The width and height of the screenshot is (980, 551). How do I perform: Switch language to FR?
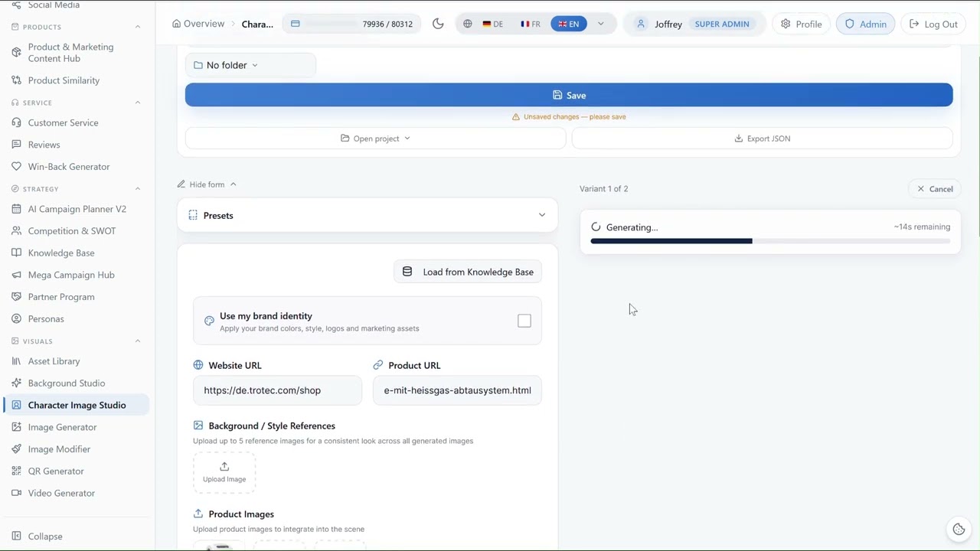point(531,24)
